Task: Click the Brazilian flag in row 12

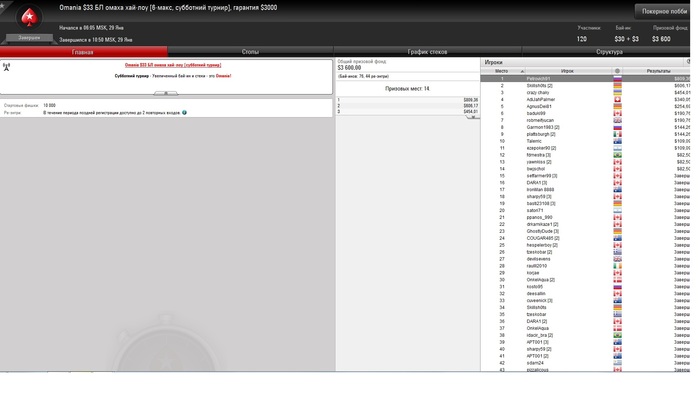Action: 617,155
